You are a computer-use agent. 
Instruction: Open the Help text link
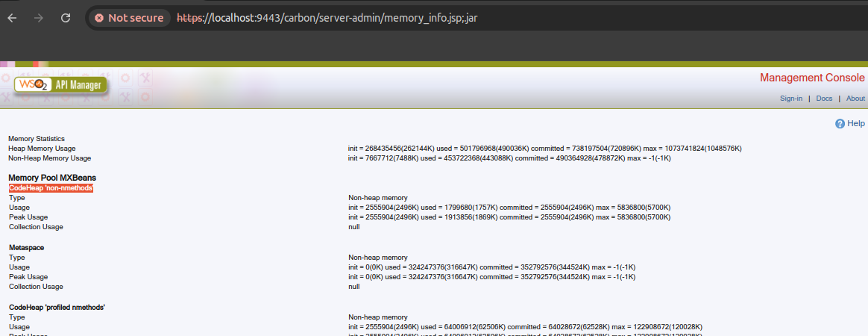click(856, 123)
